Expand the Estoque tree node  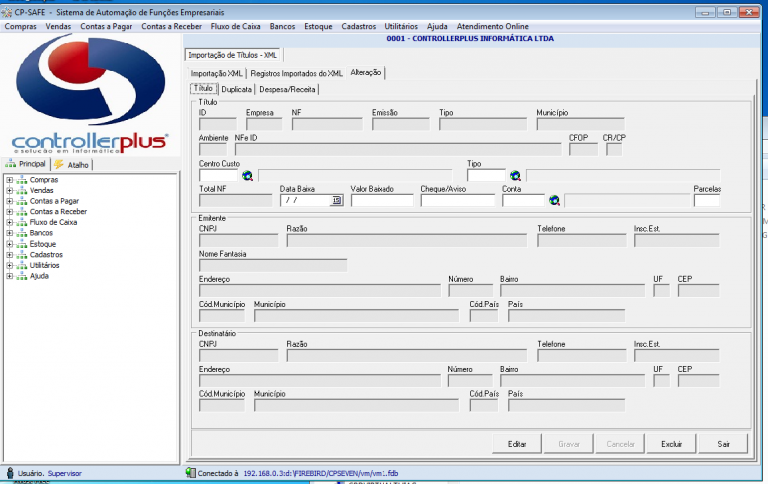(x=9, y=243)
